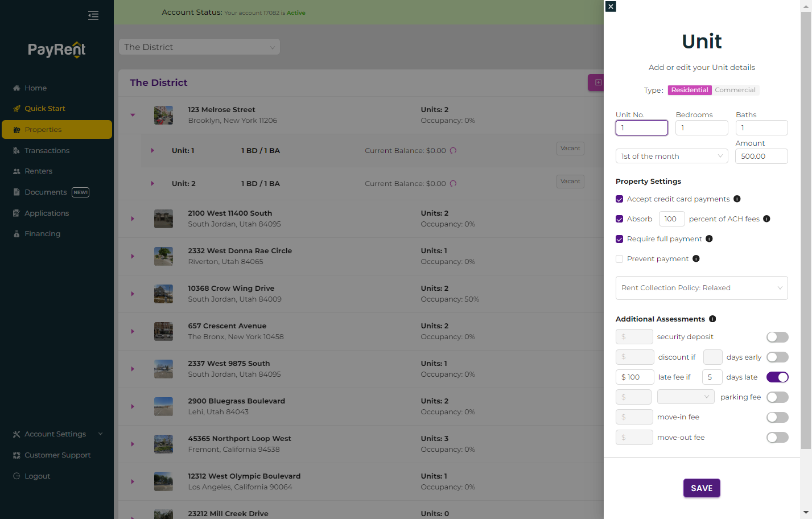Enable the move-out fee toggle
The height and width of the screenshot is (519, 812).
click(x=777, y=438)
